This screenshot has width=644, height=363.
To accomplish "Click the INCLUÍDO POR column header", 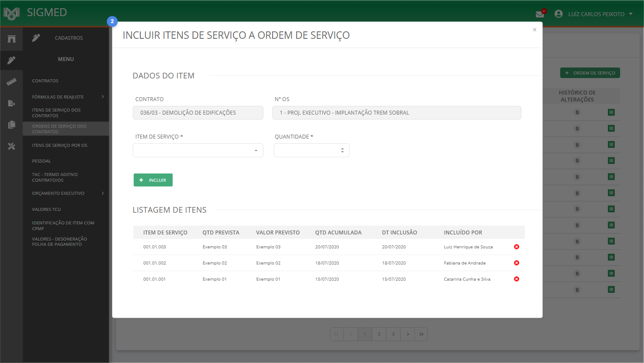I will coord(463,233).
